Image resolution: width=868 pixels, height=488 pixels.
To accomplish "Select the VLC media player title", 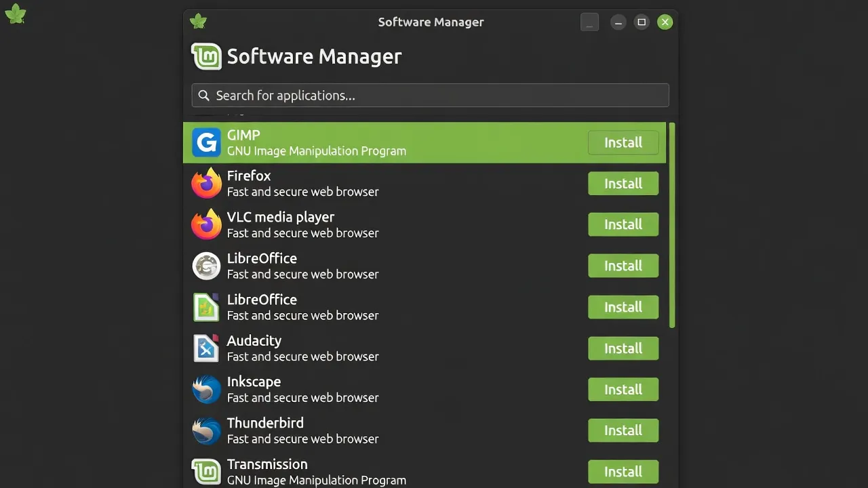I will 281,217.
